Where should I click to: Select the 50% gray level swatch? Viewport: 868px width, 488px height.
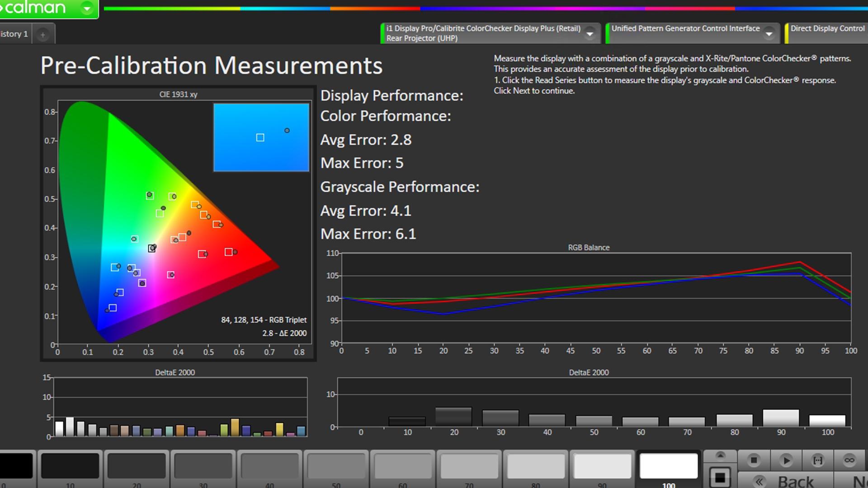coord(336,466)
